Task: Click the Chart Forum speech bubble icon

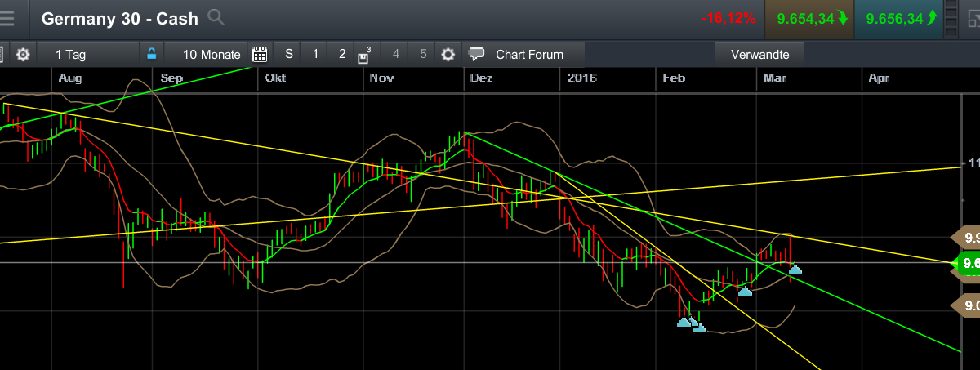Action: (x=477, y=55)
